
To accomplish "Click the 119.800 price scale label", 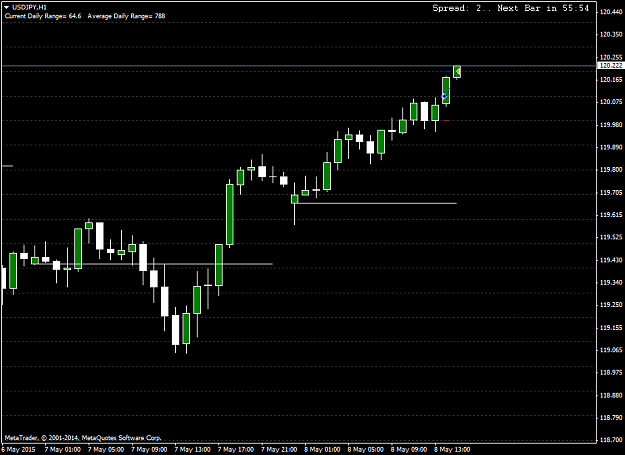I will click(611, 170).
